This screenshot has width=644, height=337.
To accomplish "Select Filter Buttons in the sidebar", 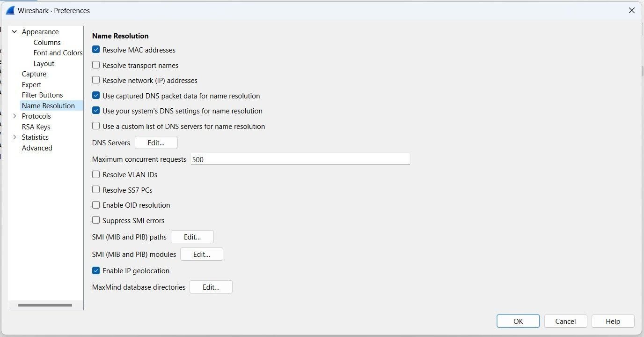I will point(43,95).
